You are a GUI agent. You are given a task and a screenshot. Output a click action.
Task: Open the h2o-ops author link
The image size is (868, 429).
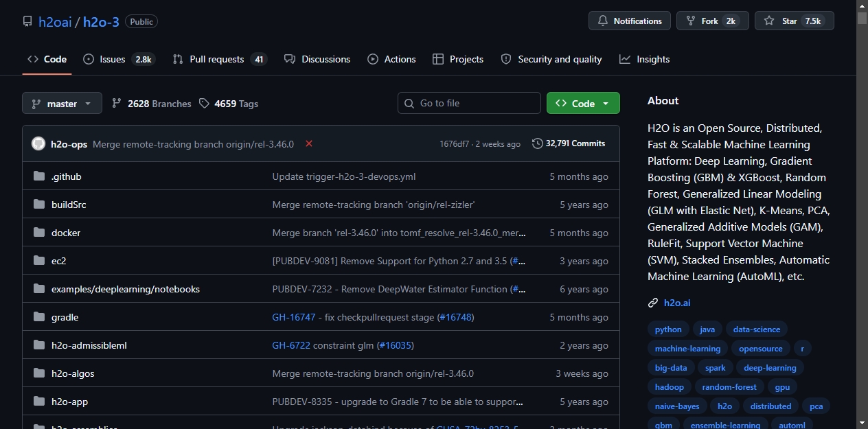[69, 144]
